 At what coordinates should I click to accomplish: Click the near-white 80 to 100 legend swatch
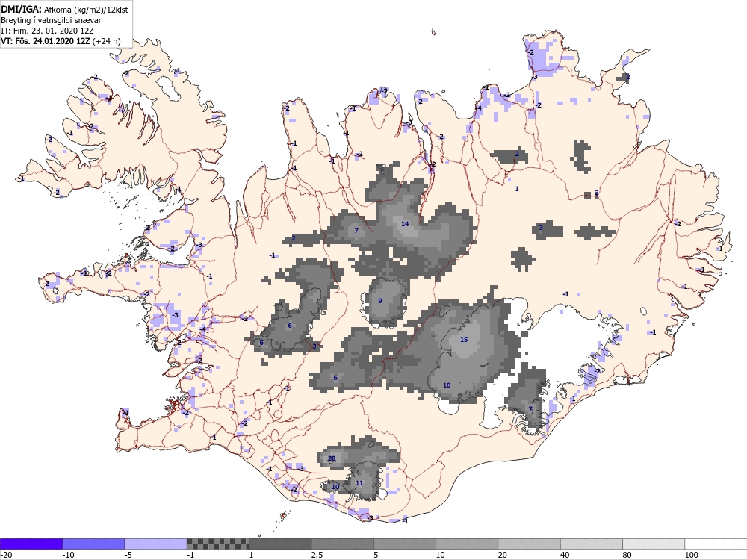coord(654,544)
